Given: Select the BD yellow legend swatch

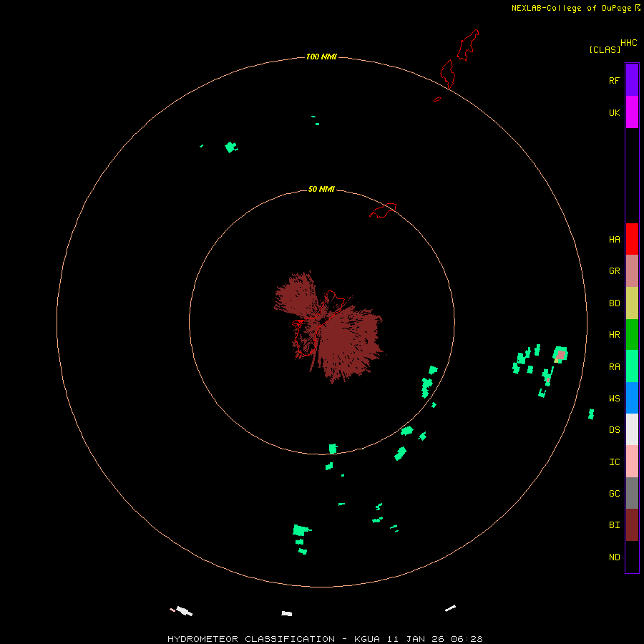Looking at the screenshot, I should click(632, 303).
